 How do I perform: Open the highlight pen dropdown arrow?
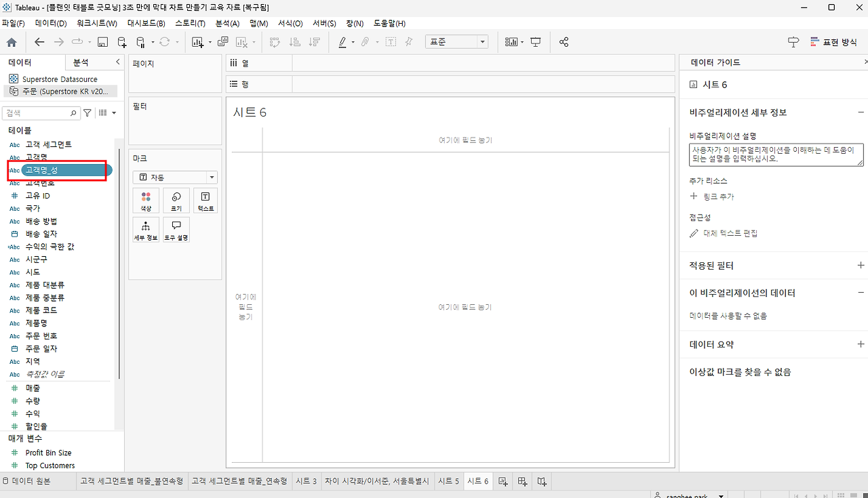(353, 42)
